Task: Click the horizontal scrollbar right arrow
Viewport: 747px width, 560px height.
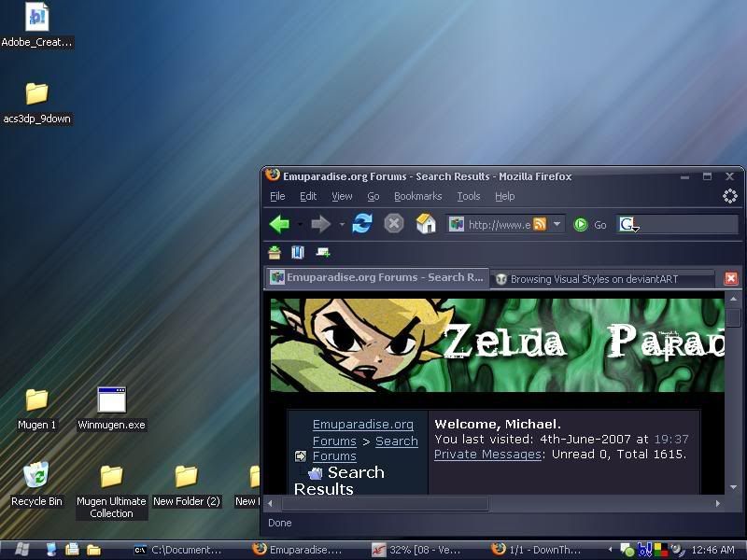Action: [x=718, y=503]
